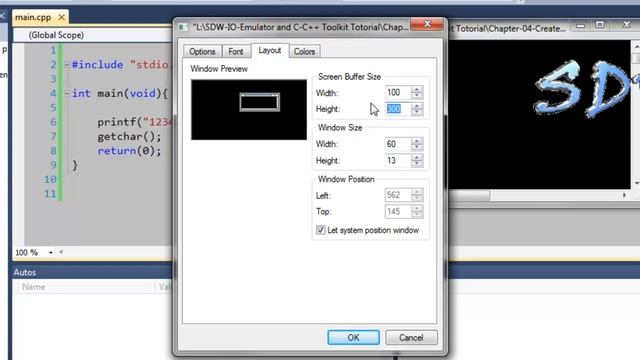Switch to the Font tab
Screen dimensions: 640x360
pyautogui.click(x=236, y=51)
